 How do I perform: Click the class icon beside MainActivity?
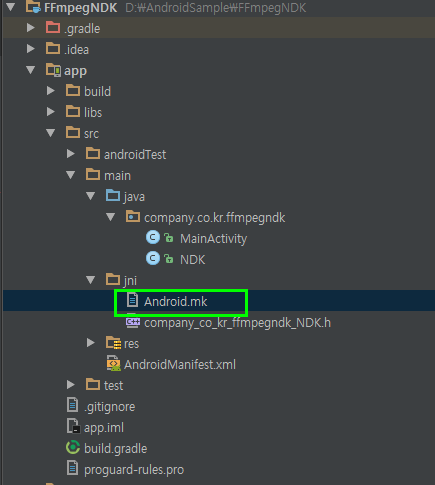pos(153,238)
